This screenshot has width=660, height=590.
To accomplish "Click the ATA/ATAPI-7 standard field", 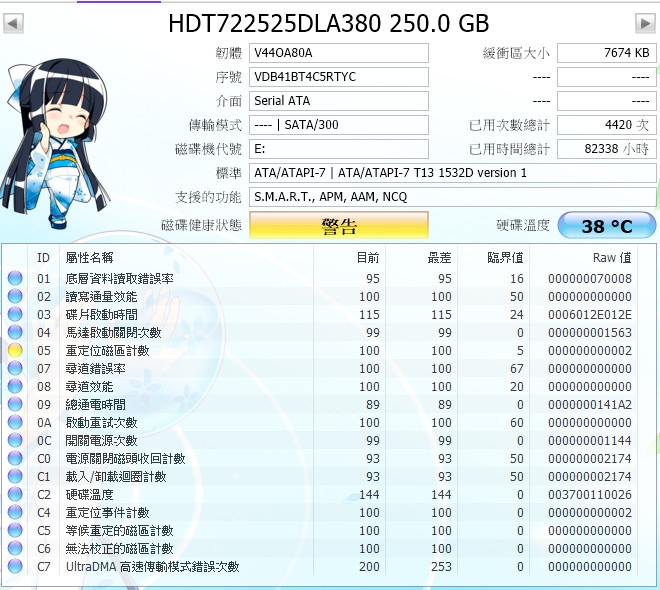I will (x=452, y=173).
